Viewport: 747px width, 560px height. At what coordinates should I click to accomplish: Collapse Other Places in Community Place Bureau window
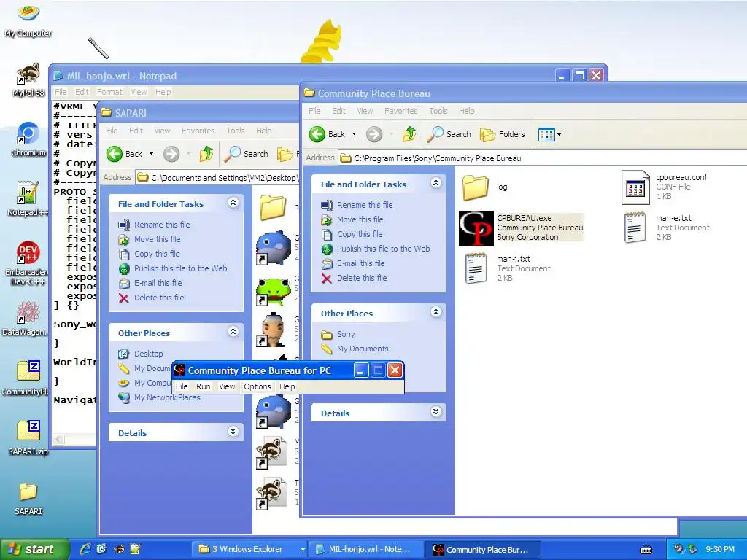click(436, 312)
